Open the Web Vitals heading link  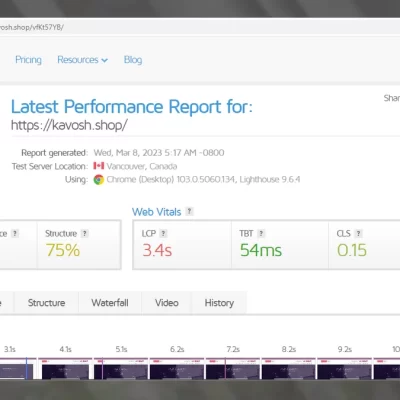tap(156, 212)
